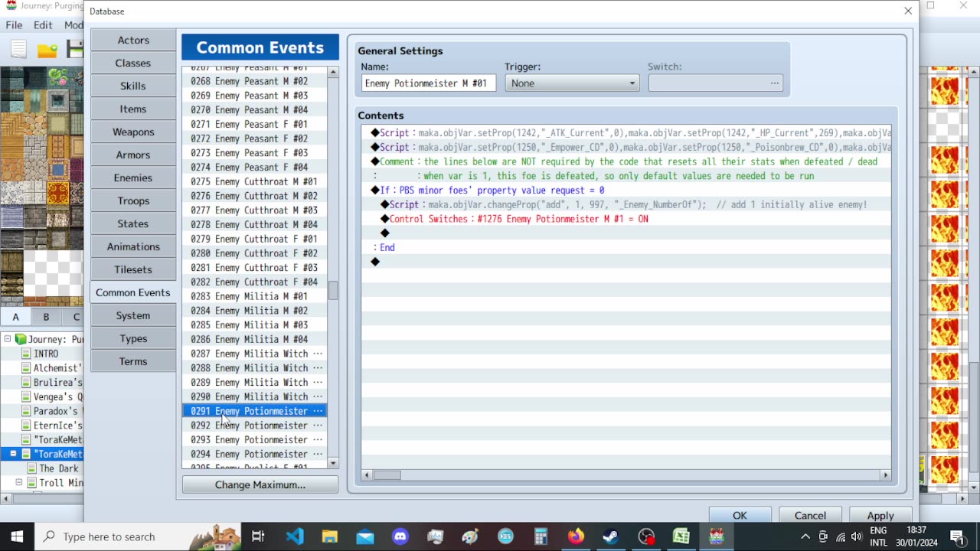Viewport: 980px width, 551px height.
Task: Open the Mail app in taskbar
Action: (365, 536)
